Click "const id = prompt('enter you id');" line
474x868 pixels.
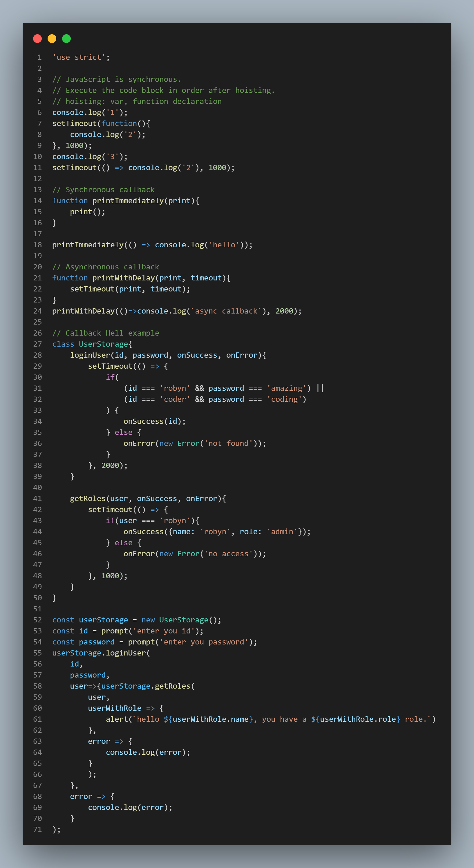(128, 631)
